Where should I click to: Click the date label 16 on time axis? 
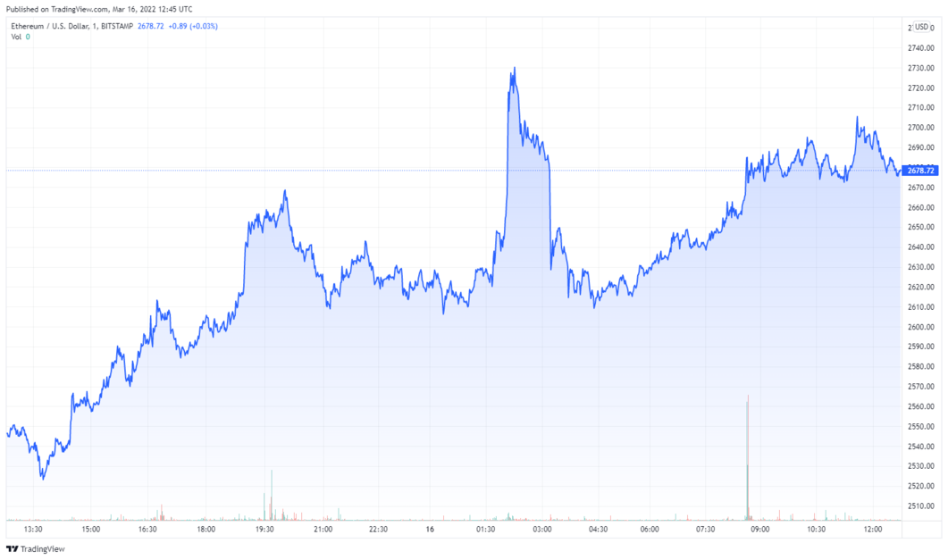(x=430, y=530)
